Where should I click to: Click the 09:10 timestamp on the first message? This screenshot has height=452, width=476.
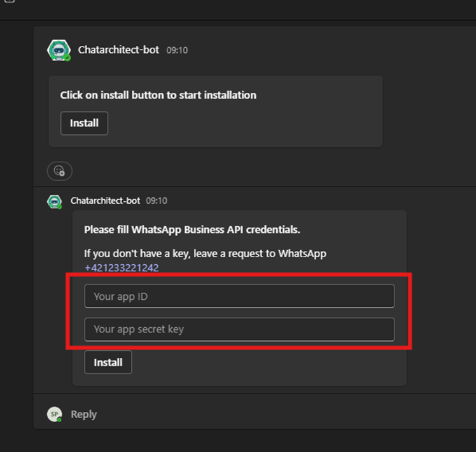177,50
